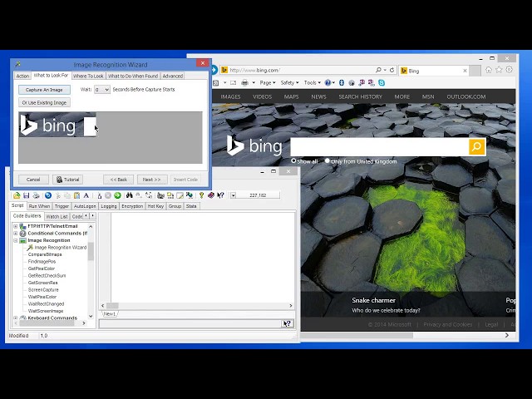Open IMAGES link on Bing navigation bar
532x399 pixels.
230,96
